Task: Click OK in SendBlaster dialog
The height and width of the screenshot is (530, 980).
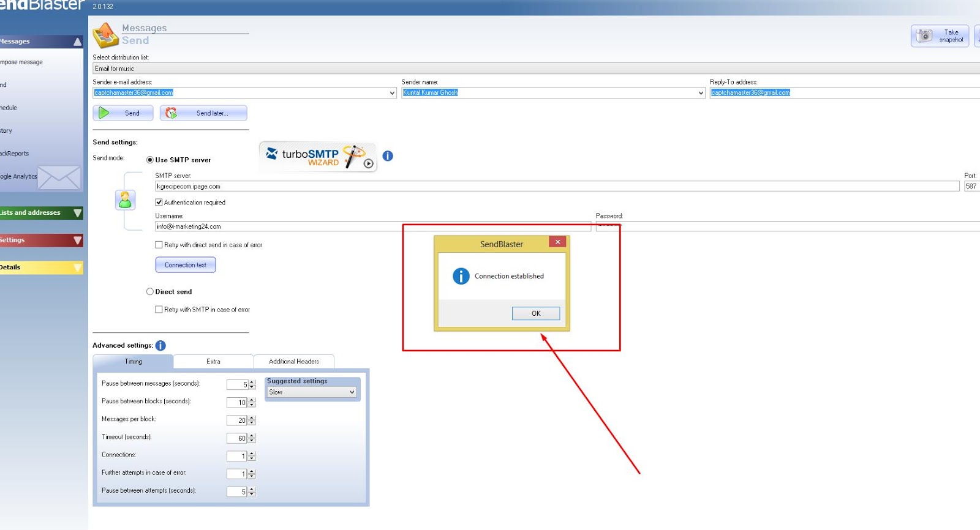Action: (536, 313)
